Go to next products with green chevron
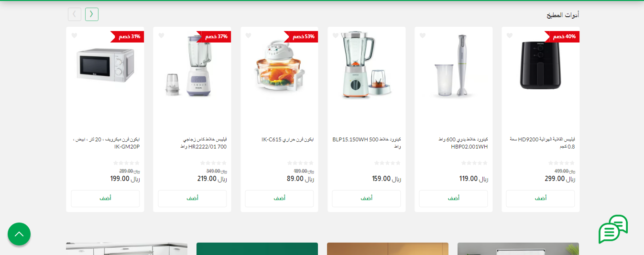644x255 pixels. 92,14
